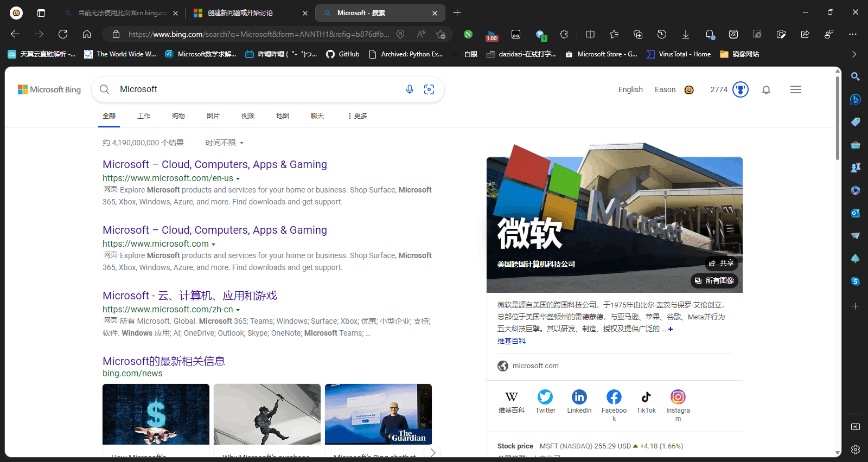Click browser address bar URL

point(259,34)
